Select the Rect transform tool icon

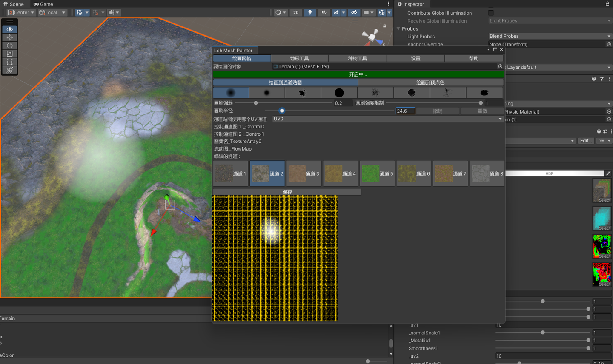9,62
